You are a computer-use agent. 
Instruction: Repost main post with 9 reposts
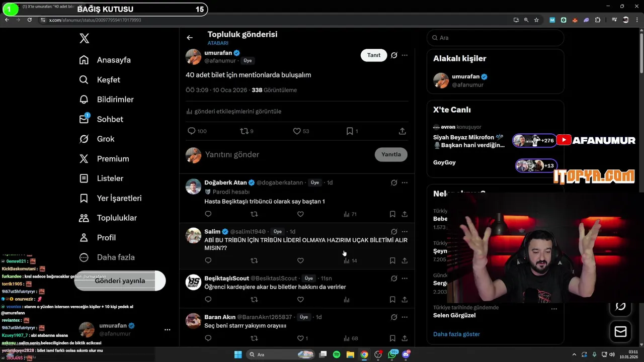247,131
